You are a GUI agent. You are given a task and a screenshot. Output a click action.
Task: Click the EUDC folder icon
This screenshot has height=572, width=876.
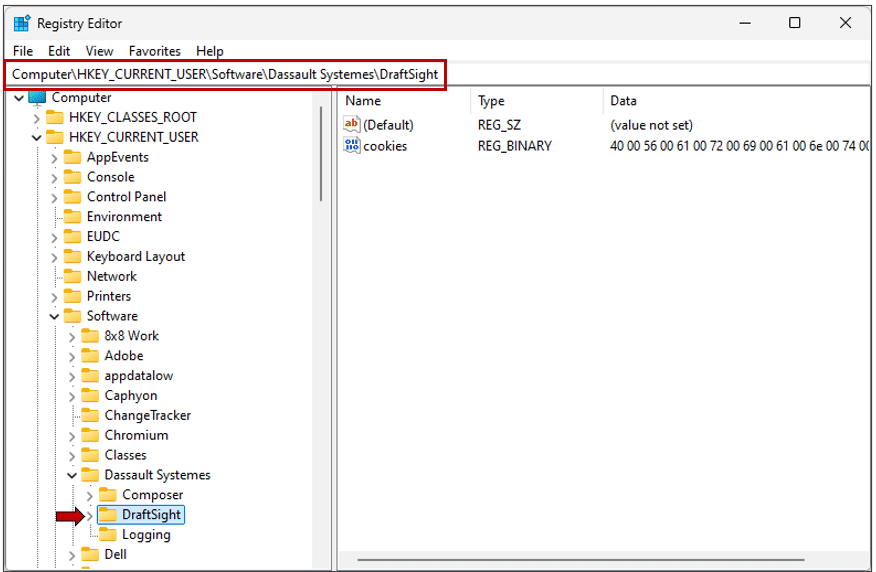(72, 236)
